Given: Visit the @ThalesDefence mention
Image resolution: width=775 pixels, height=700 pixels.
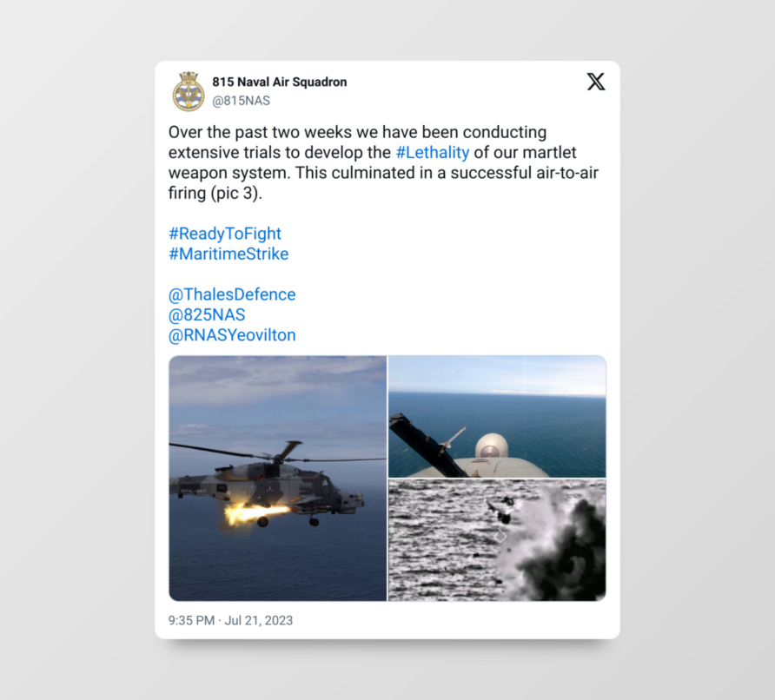Looking at the screenshot, I should pos(232,294).
